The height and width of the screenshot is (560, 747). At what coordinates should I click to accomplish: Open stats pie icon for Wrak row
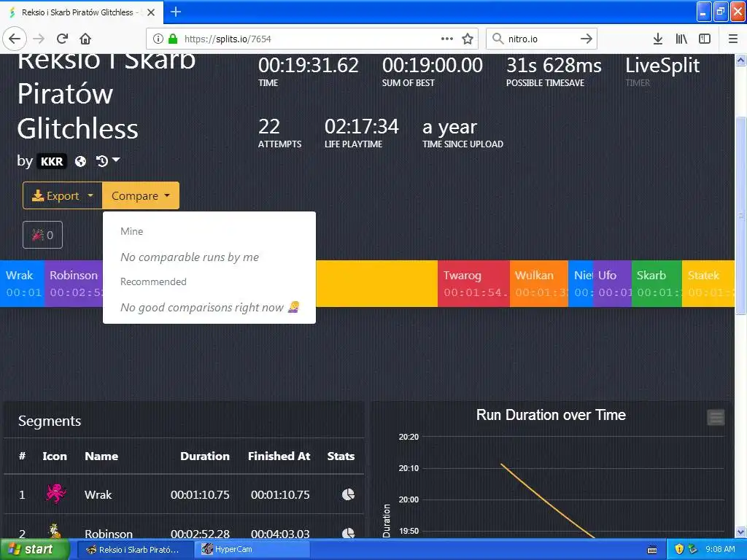click(x=348, y=494)
